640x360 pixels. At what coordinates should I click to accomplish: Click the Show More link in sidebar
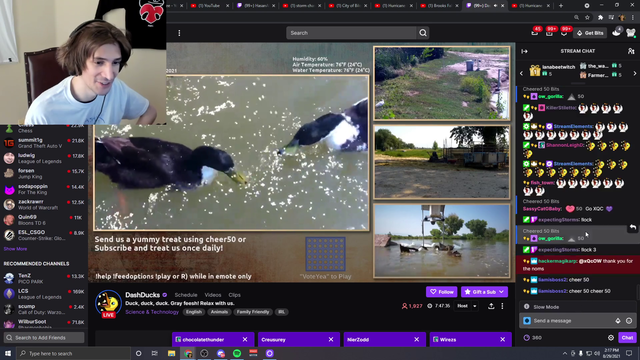[15, 249]
